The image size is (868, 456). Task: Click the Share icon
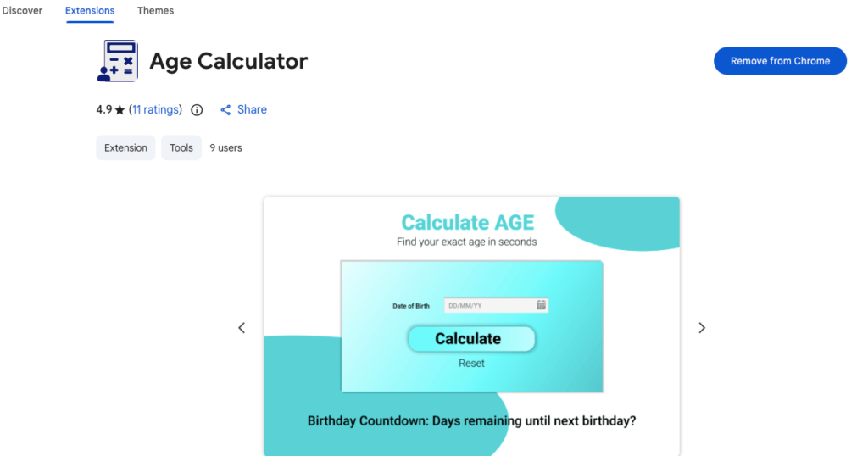click(x=225, y=110)
